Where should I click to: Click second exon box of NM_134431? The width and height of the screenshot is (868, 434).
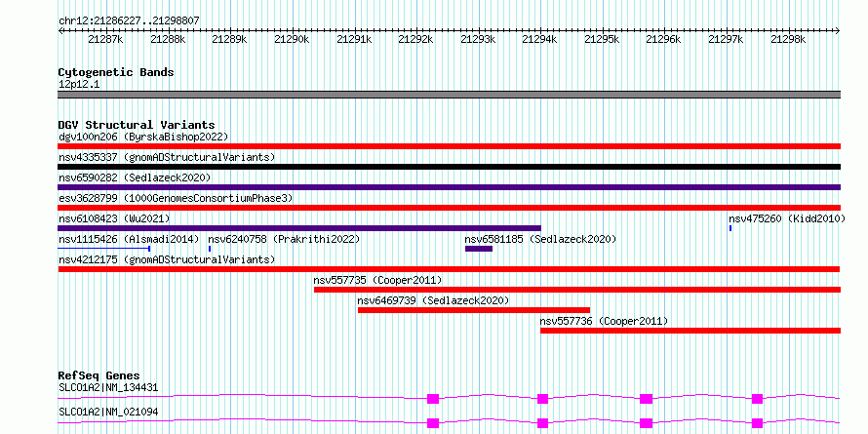[542, 399]
